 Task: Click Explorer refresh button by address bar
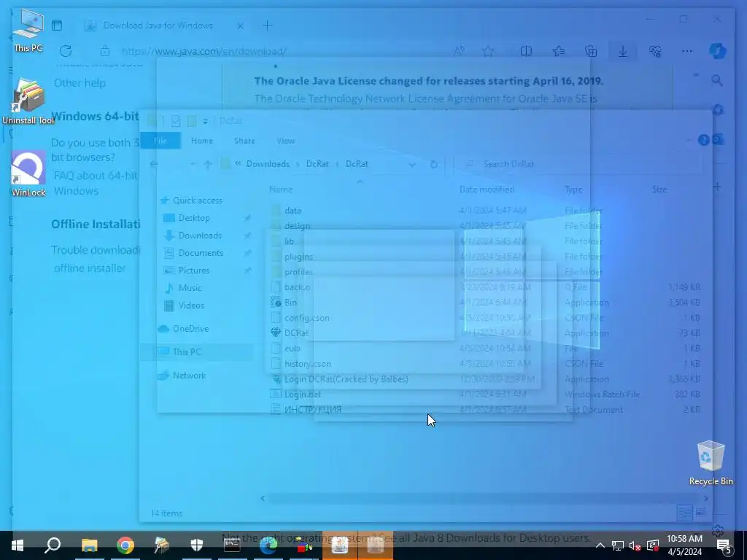tap(433, 164)
